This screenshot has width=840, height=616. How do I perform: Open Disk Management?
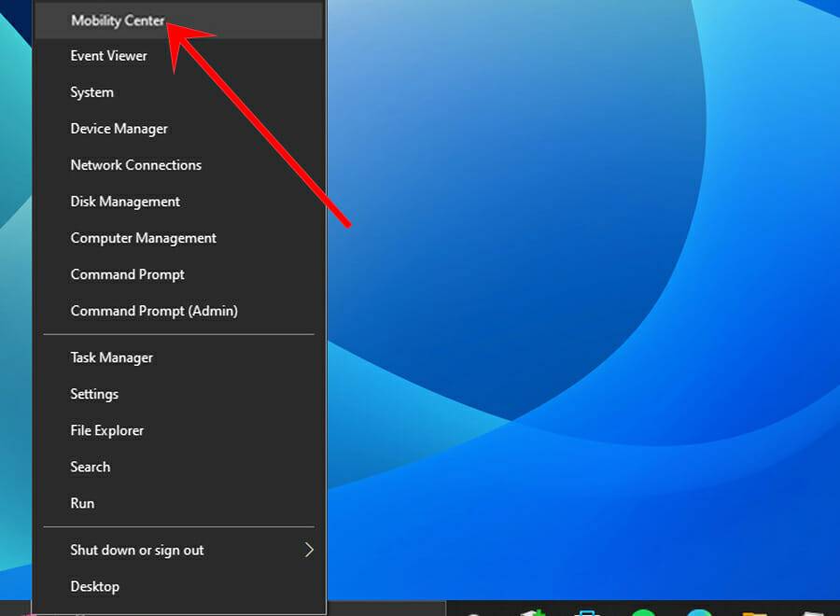[x=124, y=202]
